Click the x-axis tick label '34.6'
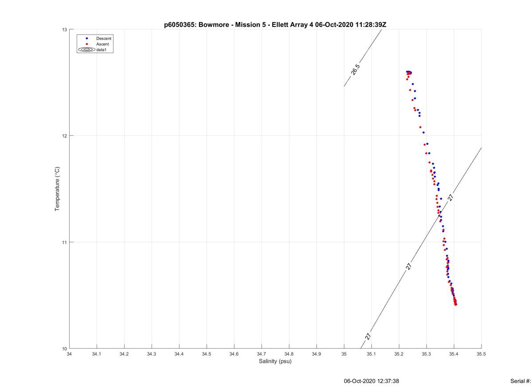The height and width of the screenshot is (392, 532). [x=234, y=354]
